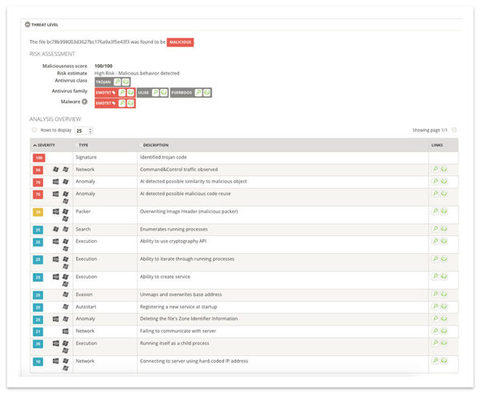Click the green link icon in Enumerates running processes row
The height and width of the screenshot is (393, 480).
[444, 229]
